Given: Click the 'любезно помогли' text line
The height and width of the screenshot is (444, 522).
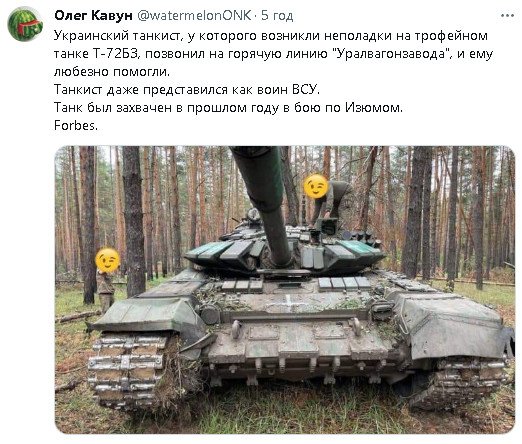Looking at the screenshot, I should (x=112, y=72).
